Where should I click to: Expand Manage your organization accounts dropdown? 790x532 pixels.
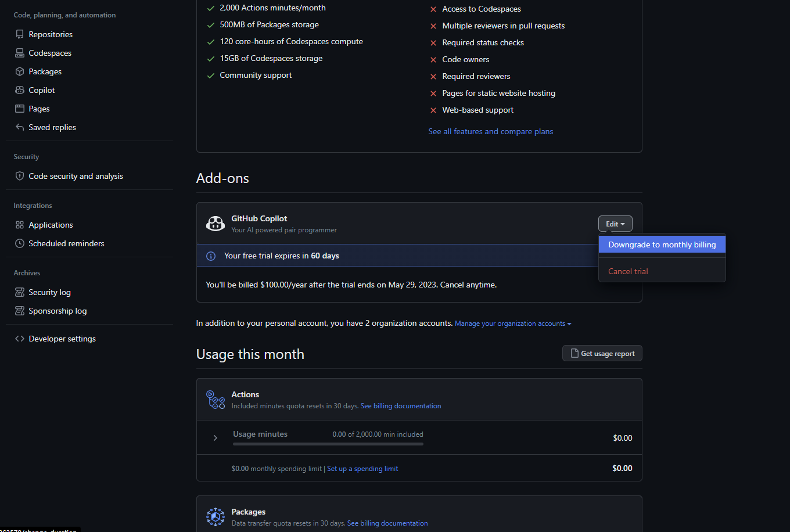(x=513, y=323)
